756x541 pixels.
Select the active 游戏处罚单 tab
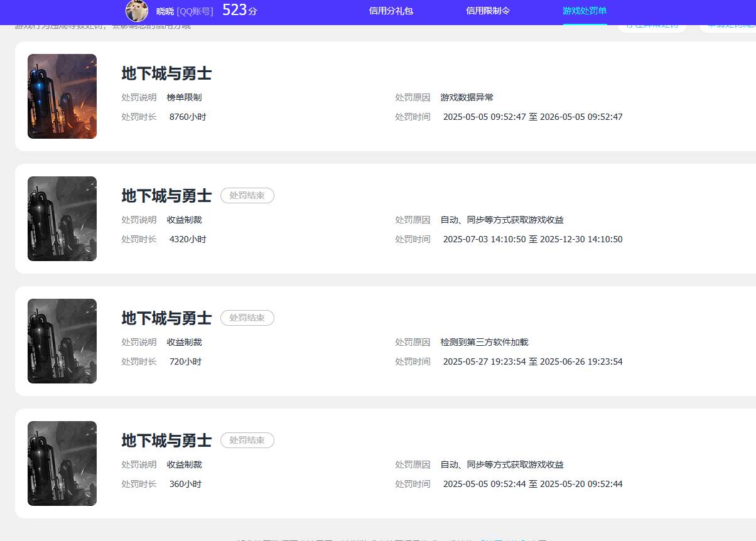(x=584, y=11)
